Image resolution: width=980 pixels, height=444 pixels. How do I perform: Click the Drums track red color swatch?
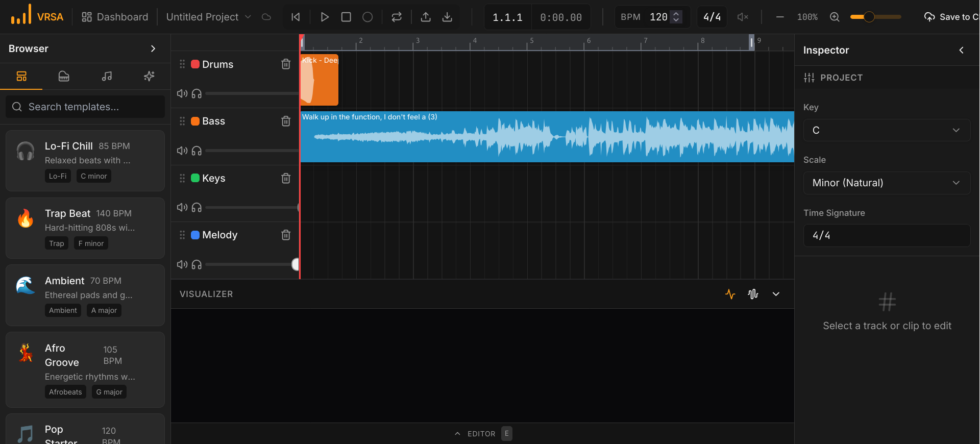pos(195,64)
